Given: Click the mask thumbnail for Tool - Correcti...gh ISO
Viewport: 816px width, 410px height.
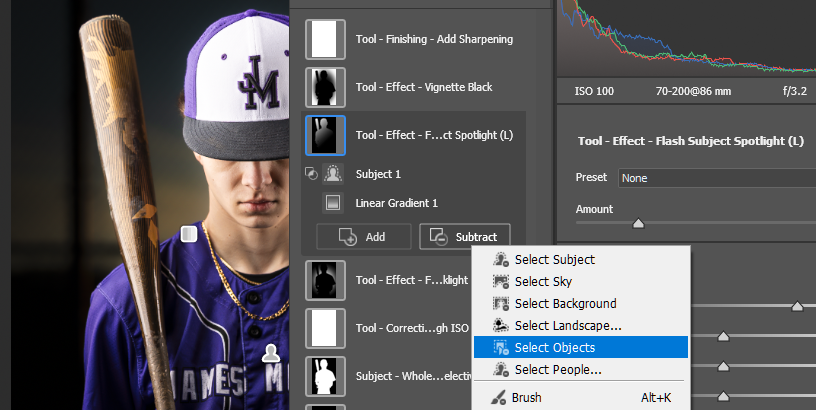Looking at the screenshot, I should pos(325,328).
